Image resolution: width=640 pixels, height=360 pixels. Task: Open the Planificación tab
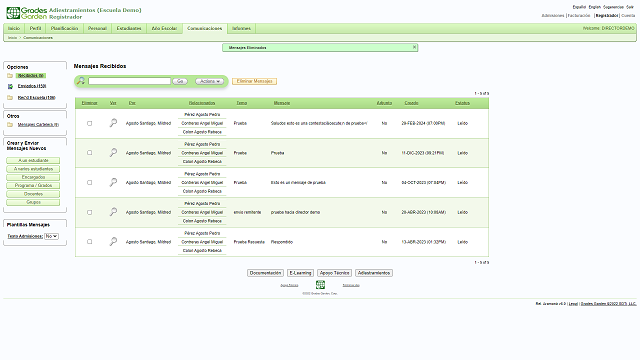pos(64,28)
